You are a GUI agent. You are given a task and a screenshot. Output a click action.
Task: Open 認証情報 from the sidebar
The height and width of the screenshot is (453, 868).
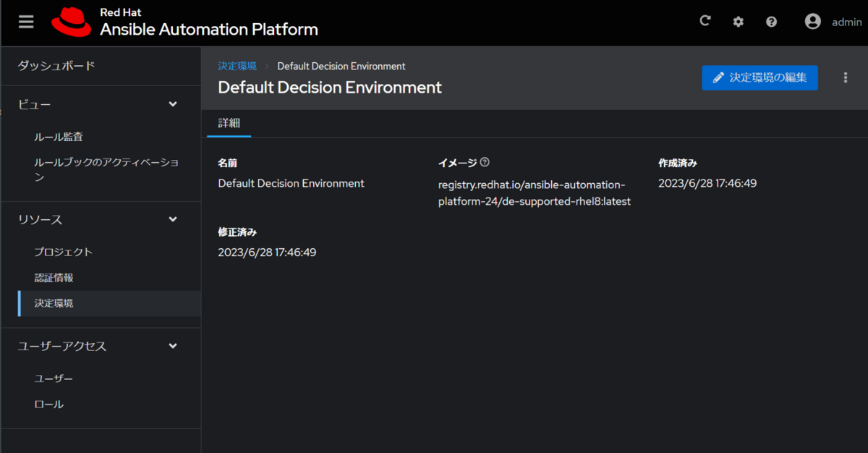point(54,277)
